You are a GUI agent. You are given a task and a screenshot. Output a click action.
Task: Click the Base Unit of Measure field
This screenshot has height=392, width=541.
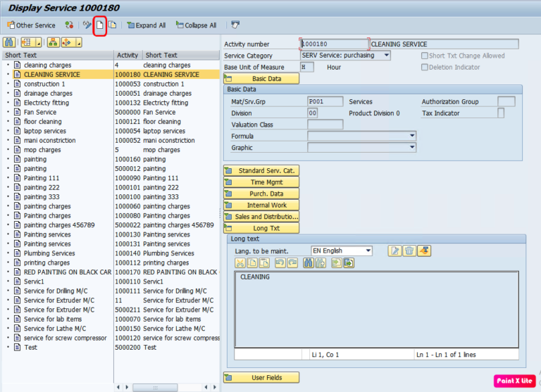(x=306, y=67)
